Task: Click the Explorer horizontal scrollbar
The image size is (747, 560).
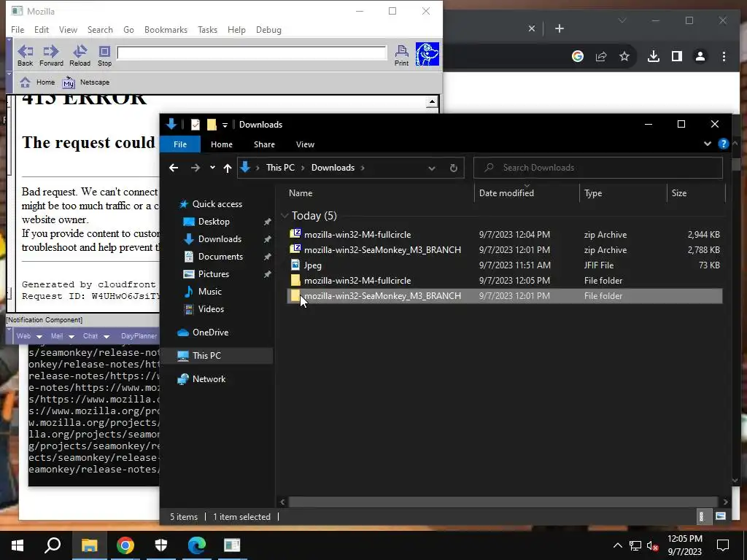Action: pos(503,502)
